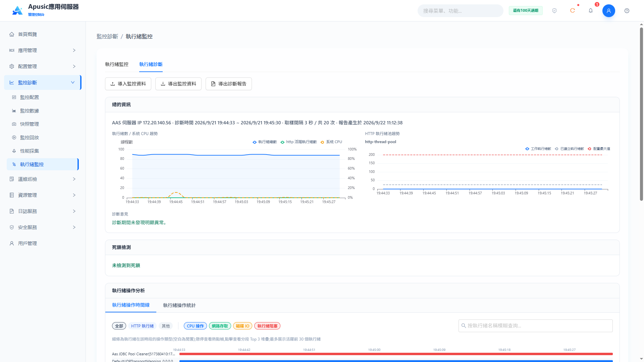Focus the 搜尋菜單、功能 search box
The width and height of the screenshot is (644, 362).
[x=460, y=11]
